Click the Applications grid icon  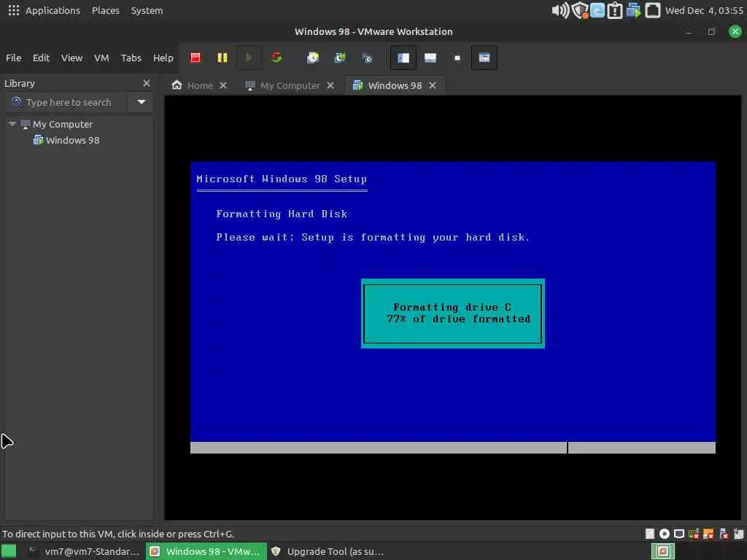point(14,10)
